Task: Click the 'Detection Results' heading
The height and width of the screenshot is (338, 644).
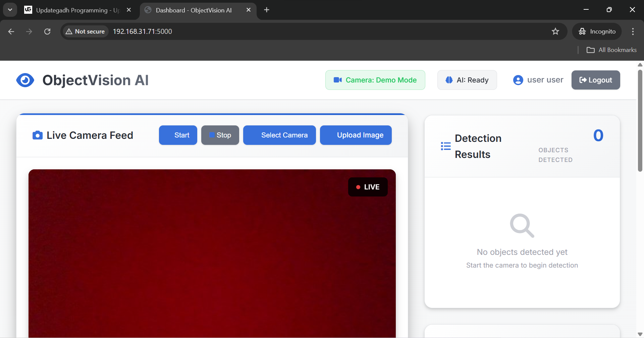Action: pyautogui.click(x=478, y=146)
